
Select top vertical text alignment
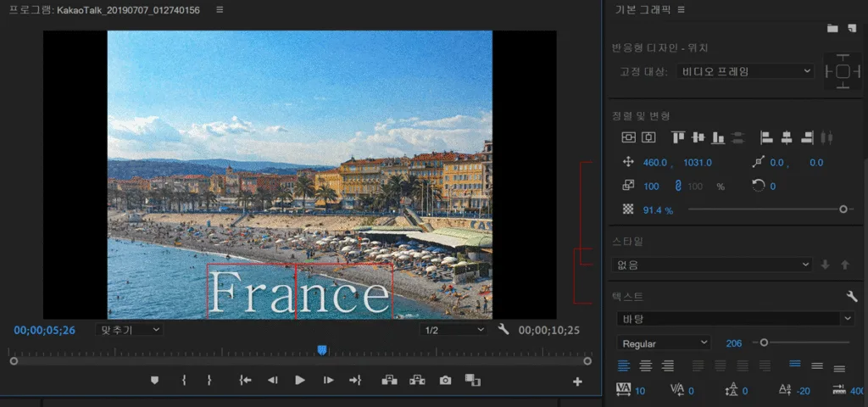795,364
